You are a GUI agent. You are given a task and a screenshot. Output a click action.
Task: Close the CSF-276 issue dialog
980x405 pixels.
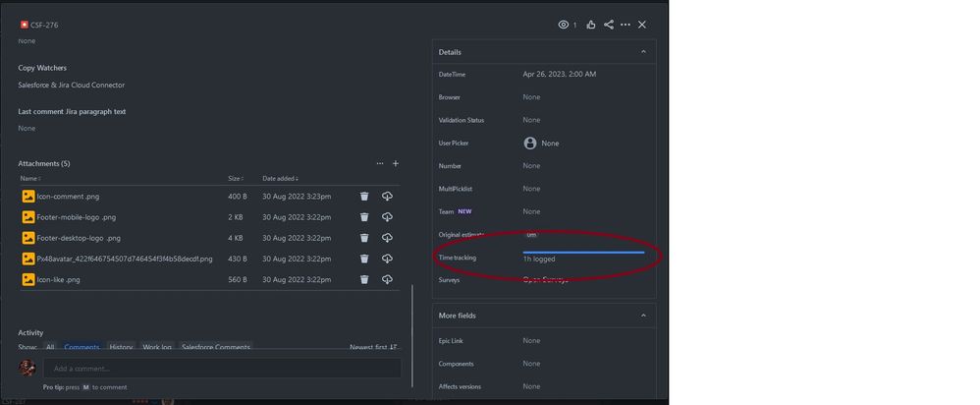[642, 25]
